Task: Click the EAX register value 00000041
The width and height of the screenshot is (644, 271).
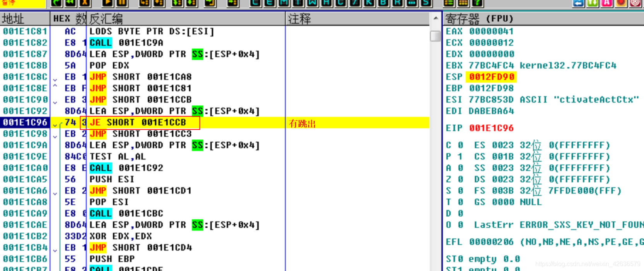Action: coord(492,31)
